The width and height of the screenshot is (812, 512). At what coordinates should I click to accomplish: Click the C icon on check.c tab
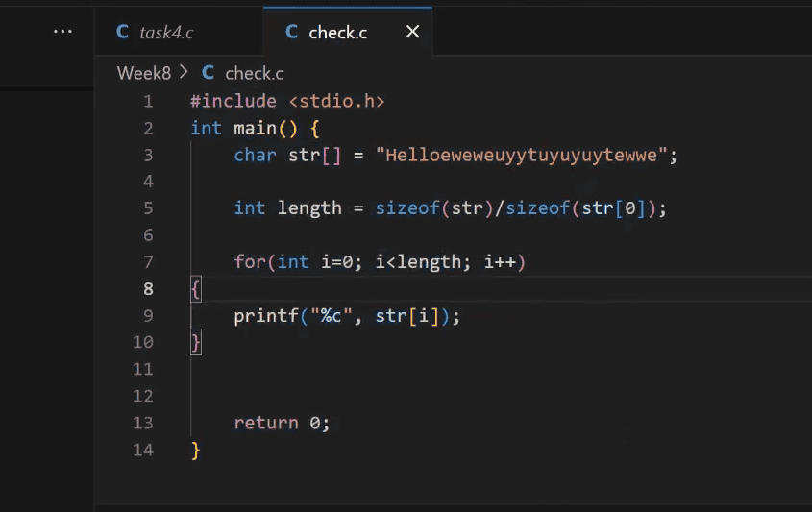coord(291,32)
